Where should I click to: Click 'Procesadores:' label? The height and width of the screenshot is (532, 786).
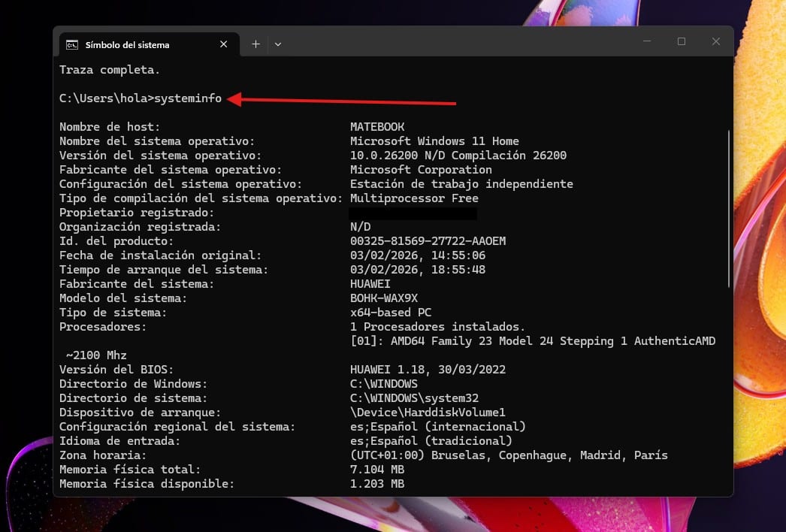click(x=103, y=327)
